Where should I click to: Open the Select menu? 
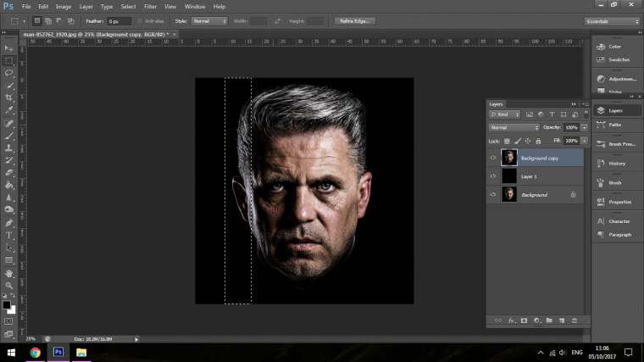pos(128,7)
